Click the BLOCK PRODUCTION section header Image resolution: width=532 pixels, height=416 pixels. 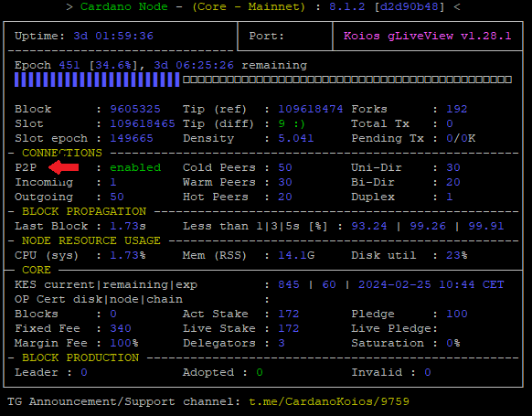80,357
